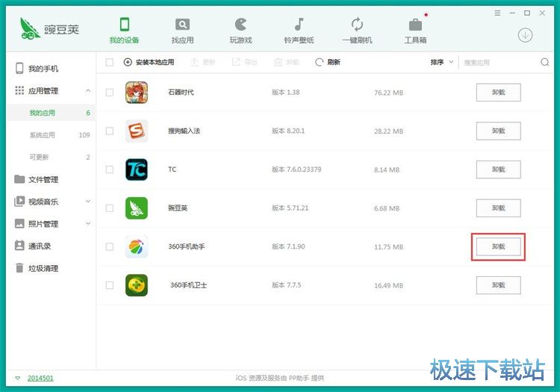The image size is (560, 392).
Task: Click the 76.22 MB size text
Action: coord(388,93)
